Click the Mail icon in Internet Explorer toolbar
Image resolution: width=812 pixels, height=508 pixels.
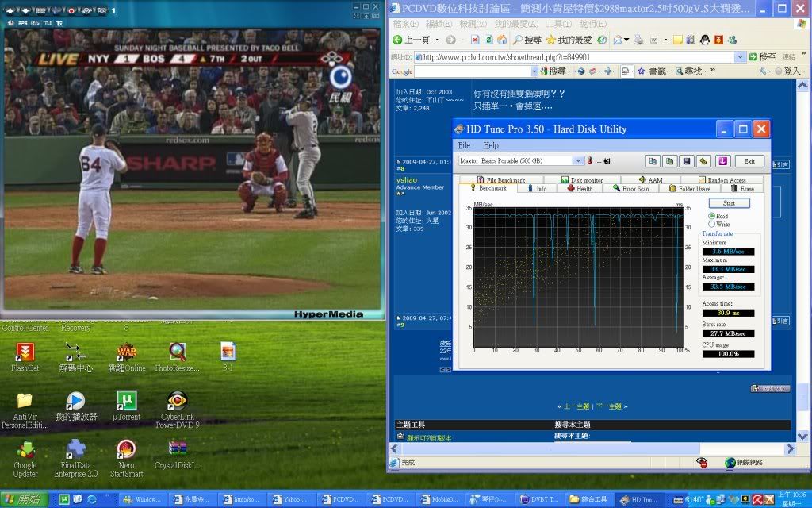tap(618, 40)
